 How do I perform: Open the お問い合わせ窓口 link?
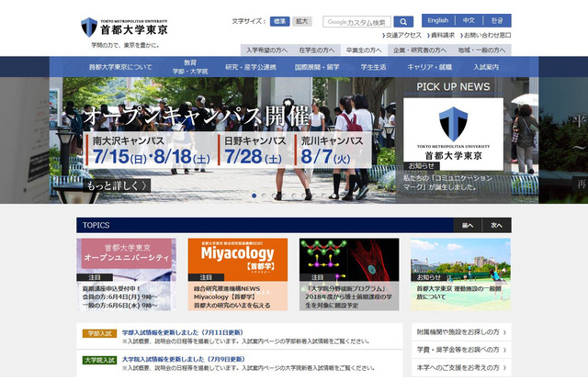click(x=485, y=35)
